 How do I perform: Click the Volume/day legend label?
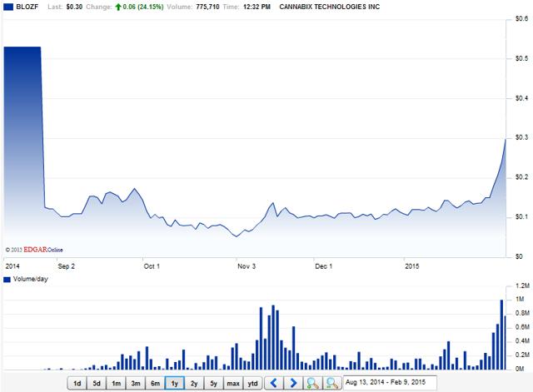click(x=31, y=279)
